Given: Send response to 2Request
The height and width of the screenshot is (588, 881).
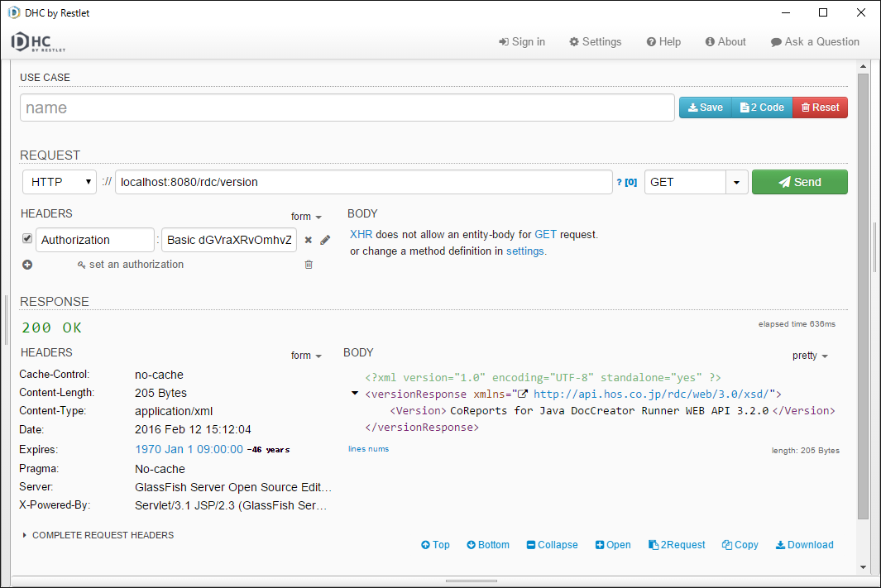Looking at the screenshot, I should (677, 545).
